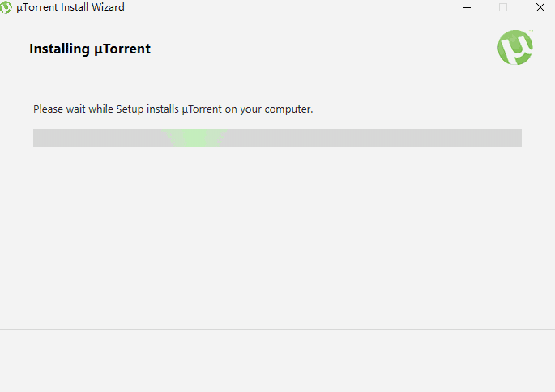This screenshot has height=392, width=555.
Task: Click the word "computer" in the message
Action: (287, 109)
